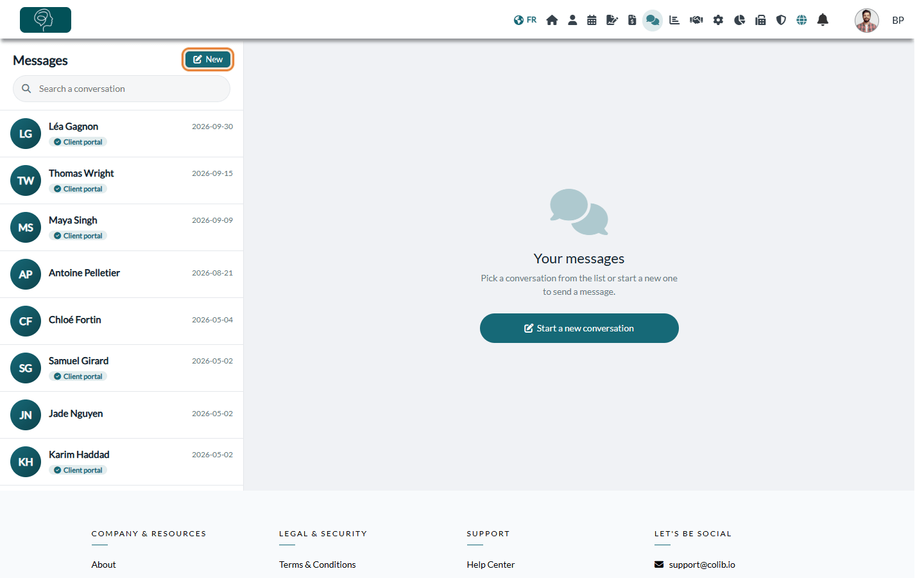Click the TW avatar circle
This screenshot has width=924, height=578.
click(26, 180)
